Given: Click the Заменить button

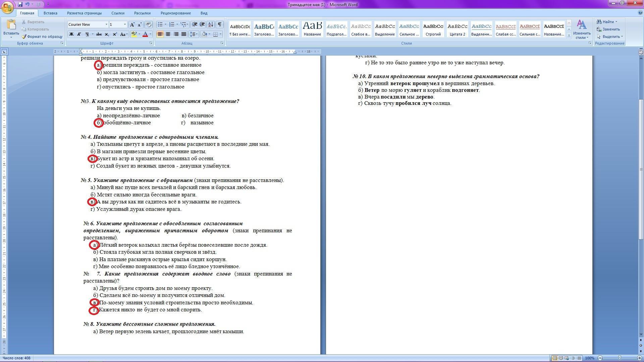Looking at the screenshot, I should tap(610, 29).
